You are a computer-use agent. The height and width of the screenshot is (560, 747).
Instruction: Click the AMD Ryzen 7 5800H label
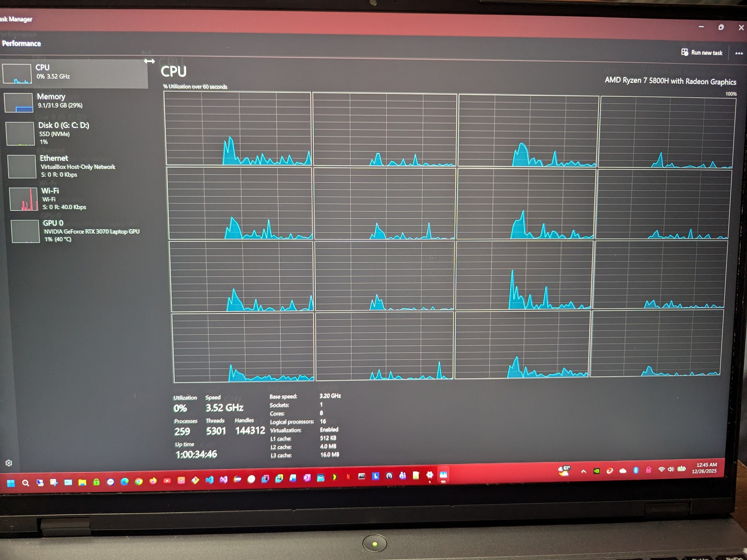pos(670,81)
